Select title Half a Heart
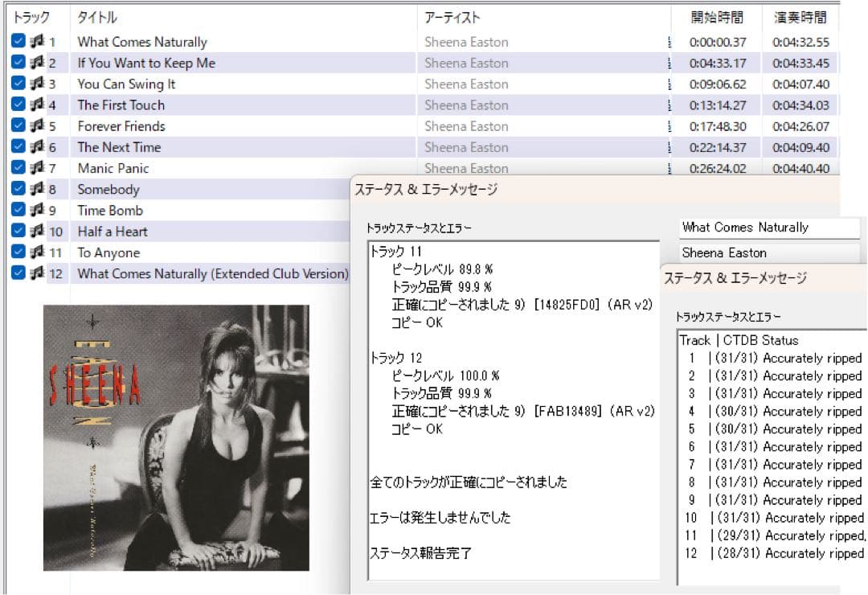Viewport: 868px width, 595px height. (x=113, y=232)
